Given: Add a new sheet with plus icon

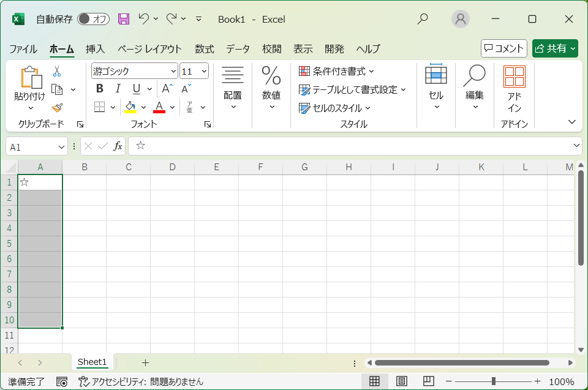Looking at the screenshot, I should [145, 362].
